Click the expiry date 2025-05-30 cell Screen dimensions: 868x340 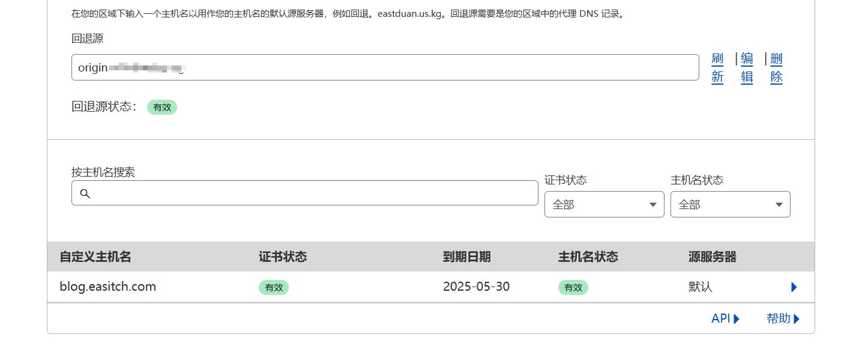(476, 287)
